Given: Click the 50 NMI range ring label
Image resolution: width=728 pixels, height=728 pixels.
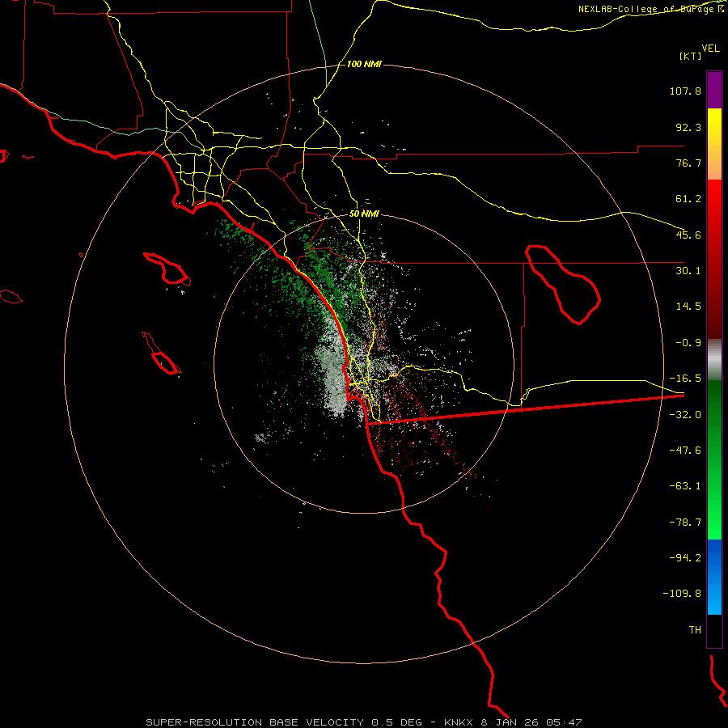Looking at the screenshot, I should point(364,214).
